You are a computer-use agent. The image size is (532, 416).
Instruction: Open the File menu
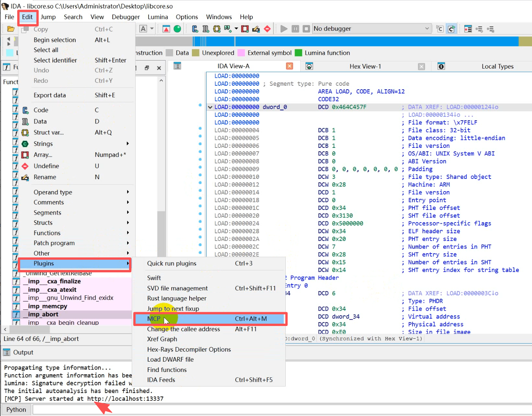click(x=9, y=17)
